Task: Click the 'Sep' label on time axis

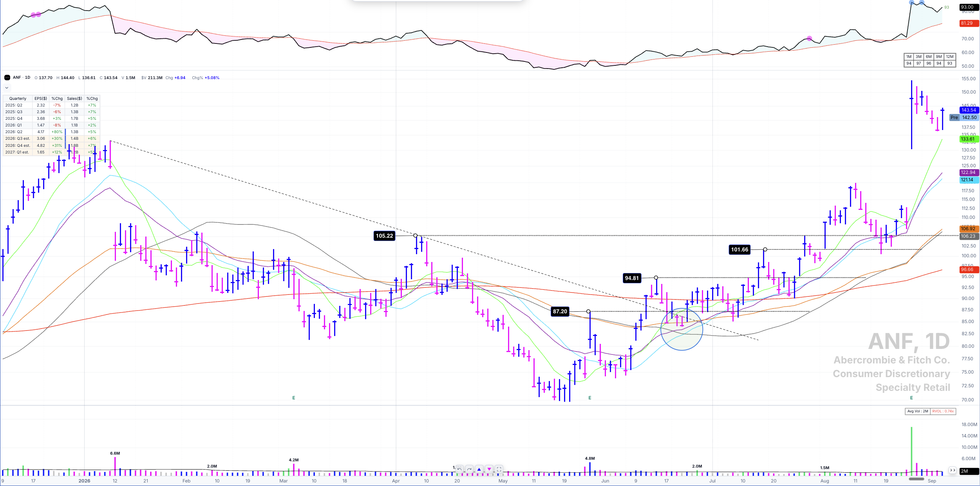Action: [932, 481]
